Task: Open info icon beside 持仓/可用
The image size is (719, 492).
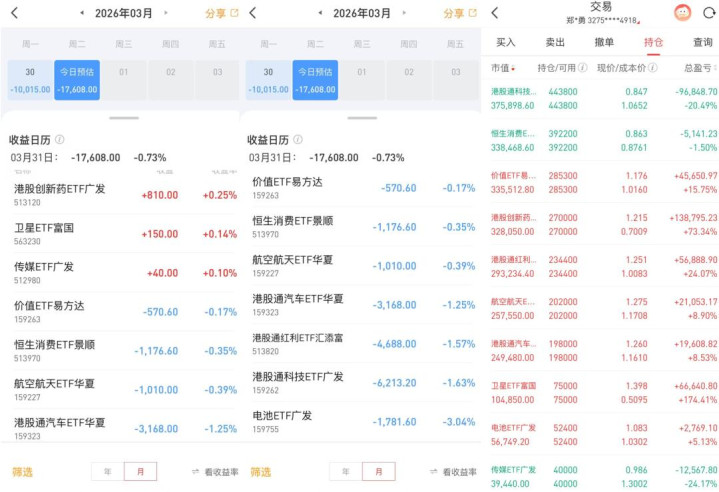Action: click(582, 68)
